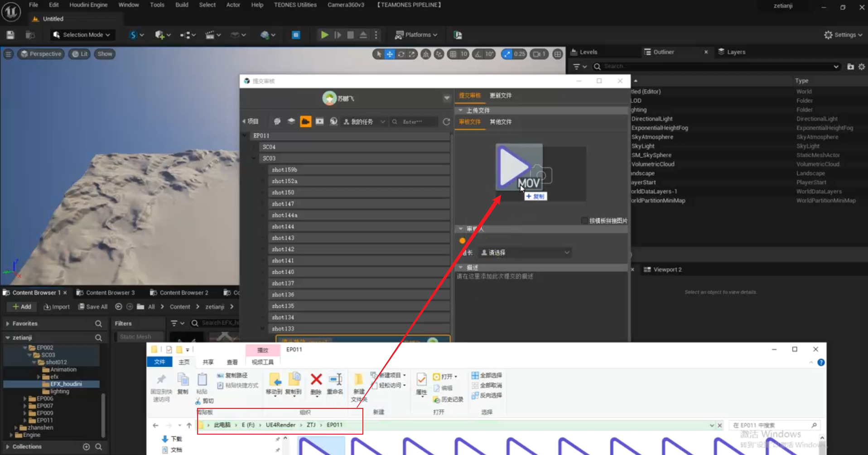Toggle grid snapping in viewport toolbar
Screen dimensions: 868x455
pyautogui.click(x=453, y=54)
